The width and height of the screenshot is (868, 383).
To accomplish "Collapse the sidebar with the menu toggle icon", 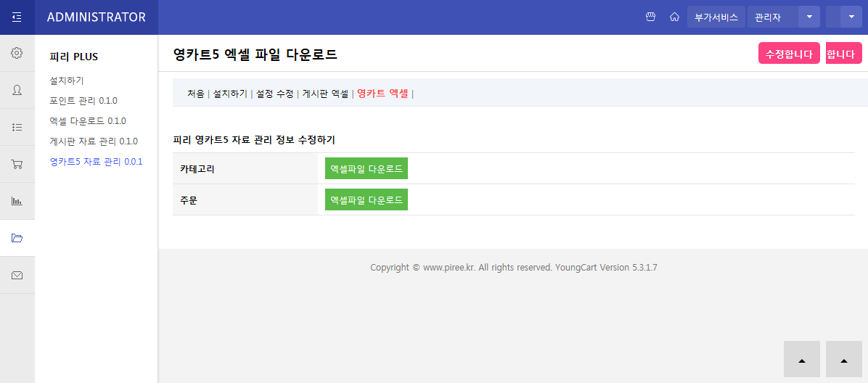I will click(17, 17).
